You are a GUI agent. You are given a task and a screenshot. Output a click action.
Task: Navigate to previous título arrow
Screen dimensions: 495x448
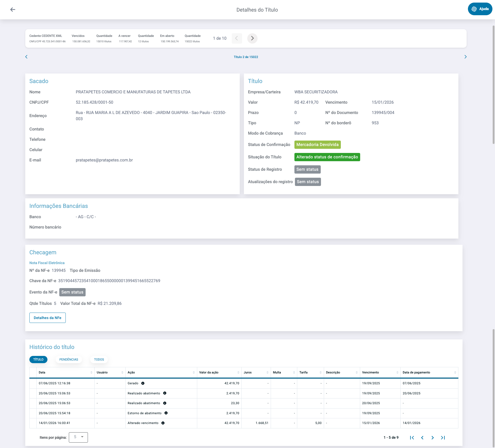(26, 57)
